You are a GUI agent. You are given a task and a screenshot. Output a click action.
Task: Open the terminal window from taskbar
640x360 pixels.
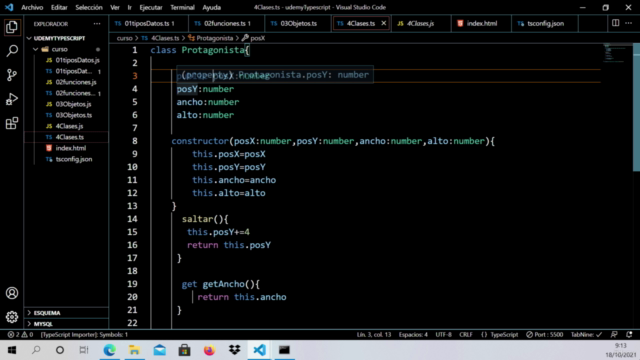pyautogui.click(x=284, y=350)
